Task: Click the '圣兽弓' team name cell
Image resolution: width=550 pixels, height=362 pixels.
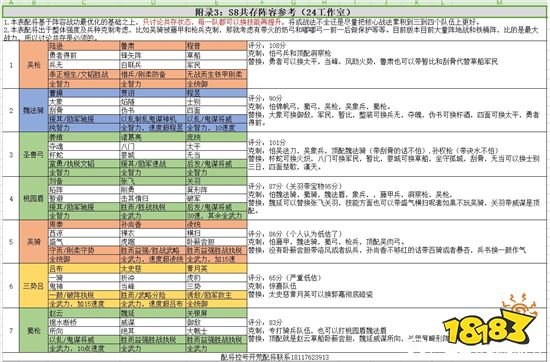Action: (x=34, y=154)
